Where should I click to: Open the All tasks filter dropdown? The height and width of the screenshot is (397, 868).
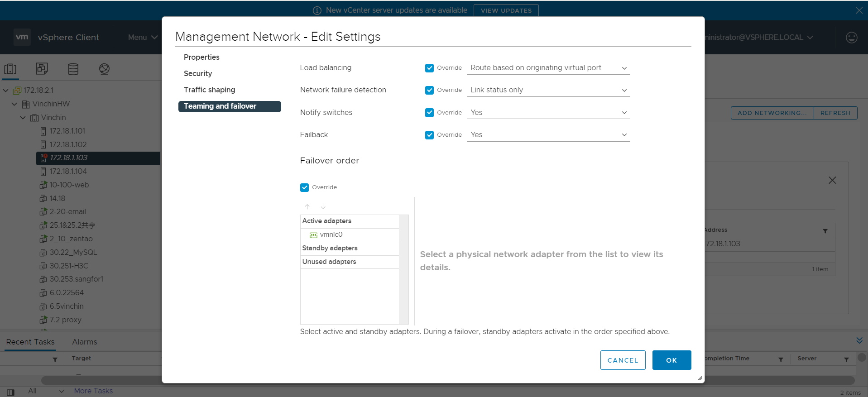[46, 391]
